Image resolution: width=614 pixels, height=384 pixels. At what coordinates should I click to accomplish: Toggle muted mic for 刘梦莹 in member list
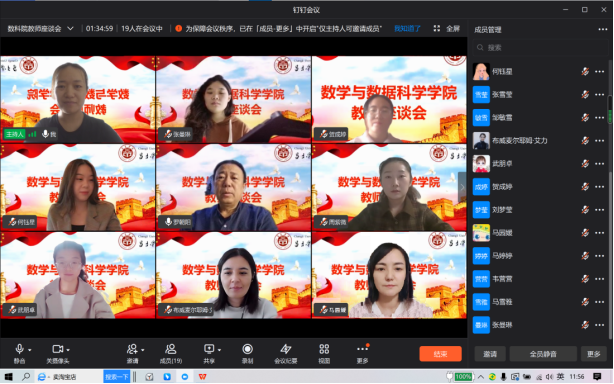pyautogui.click(x=585, y=210)
